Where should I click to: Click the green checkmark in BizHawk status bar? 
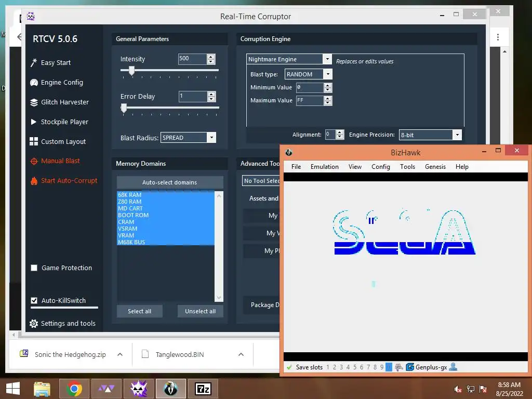(x=289, y=367)
